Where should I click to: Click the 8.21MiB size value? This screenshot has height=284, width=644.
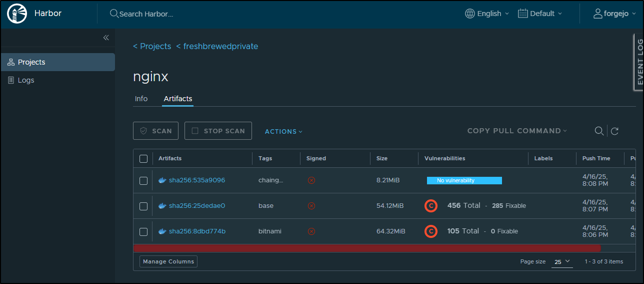click(x=388, y=180)
